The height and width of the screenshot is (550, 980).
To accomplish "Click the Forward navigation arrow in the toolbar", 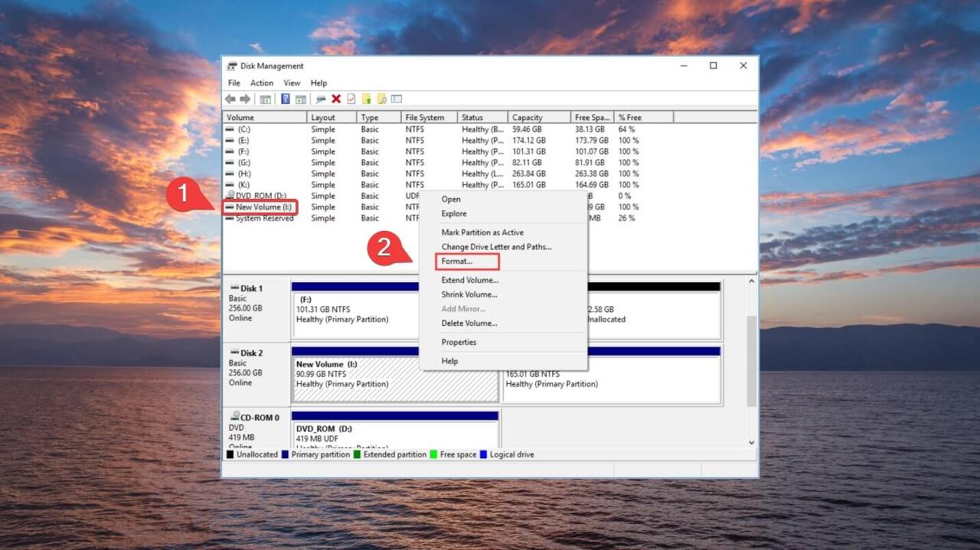I will [244, 99].
